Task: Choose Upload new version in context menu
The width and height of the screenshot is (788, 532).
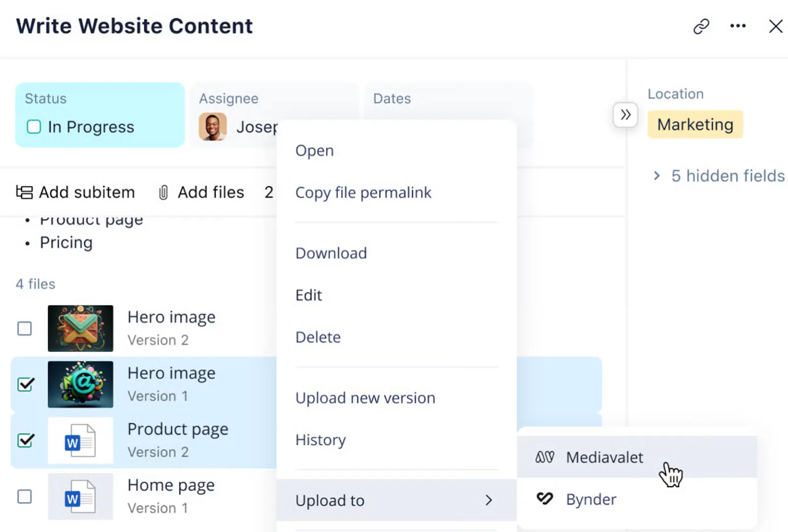Action: (x=365, y=398)
